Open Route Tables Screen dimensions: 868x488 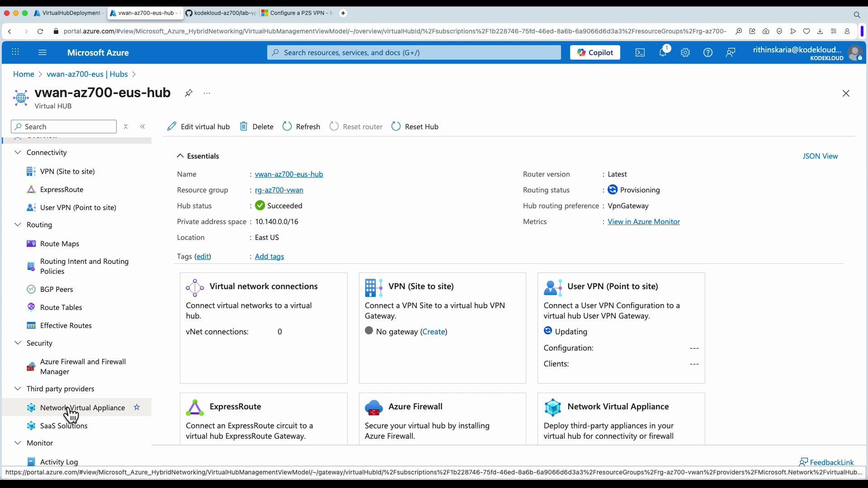coord(61,307)
